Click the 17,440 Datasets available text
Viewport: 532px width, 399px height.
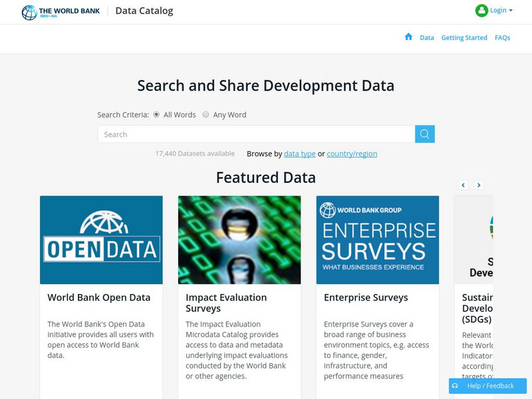pos(195,154)
